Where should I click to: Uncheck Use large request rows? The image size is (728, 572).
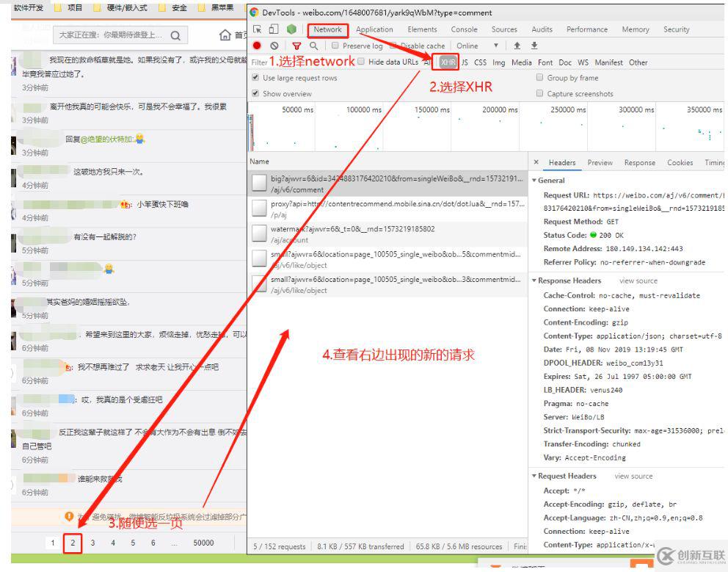pyautogui.click(x=255, y=78)
